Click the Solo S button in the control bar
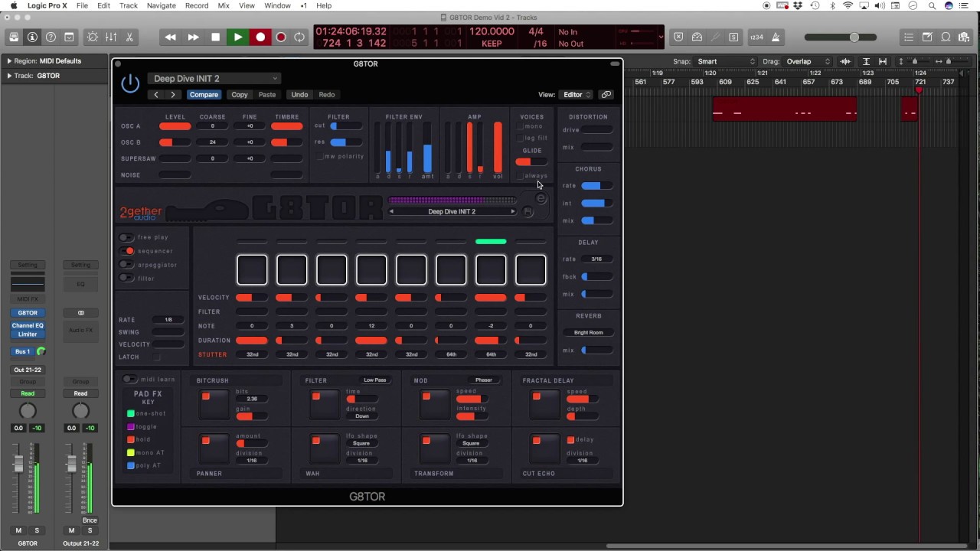 click(x=733, y=37)
